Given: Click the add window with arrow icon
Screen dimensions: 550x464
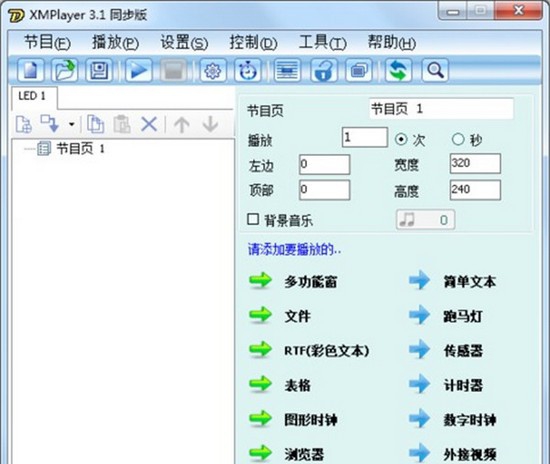Looking at the screenshot, I should point(49,123).
